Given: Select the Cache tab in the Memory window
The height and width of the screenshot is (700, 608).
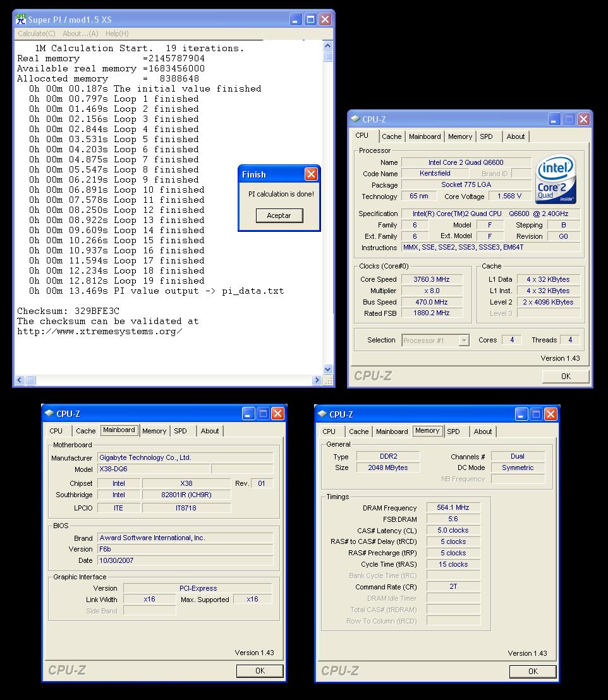Looking at the screenshot, I should point(359,431).
